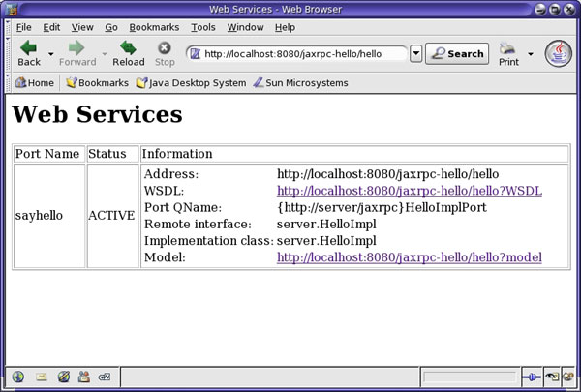Open Address Book from the status bar
The width and height of the screenshot is (581, 392).
84,377
